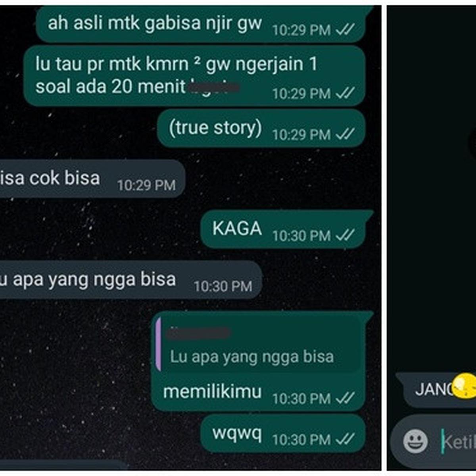Click double check mark on "wqwq" message
The width and height of the screenshot is (476, 476).
(345, 440)
